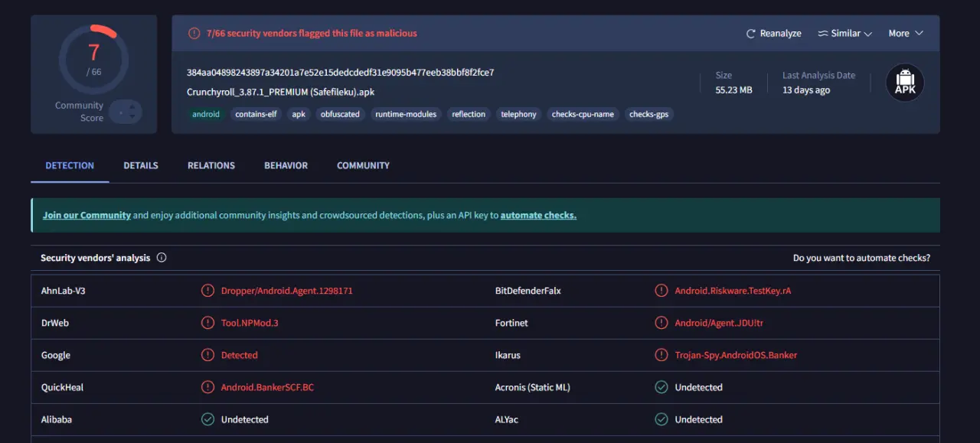Follow the Join our Community link
The image size is (980, 443).
pos(87,216)
